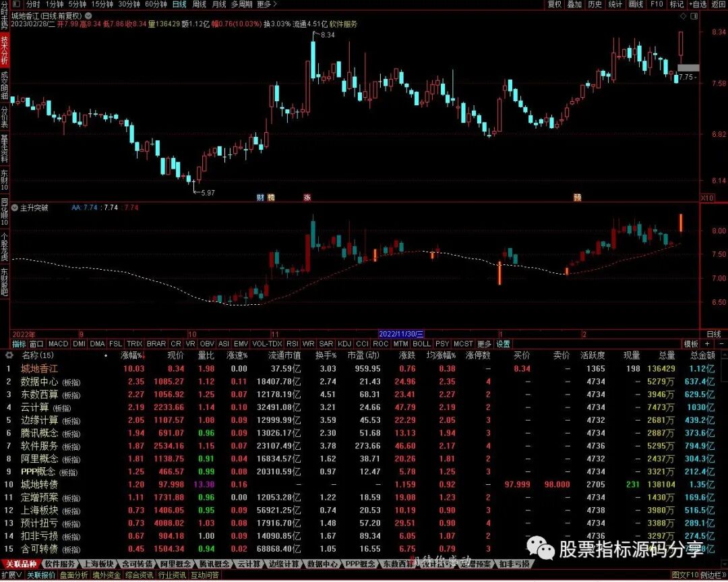
Task: Toggle the left panel layout icon
Action: tap(16, 4)
